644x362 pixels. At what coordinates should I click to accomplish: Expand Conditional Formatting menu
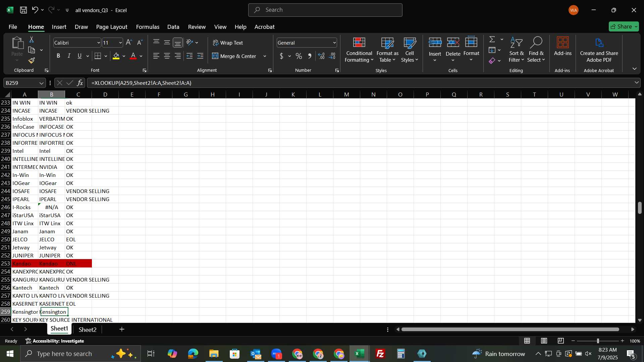pyautogui.click(x=359, y=50)
